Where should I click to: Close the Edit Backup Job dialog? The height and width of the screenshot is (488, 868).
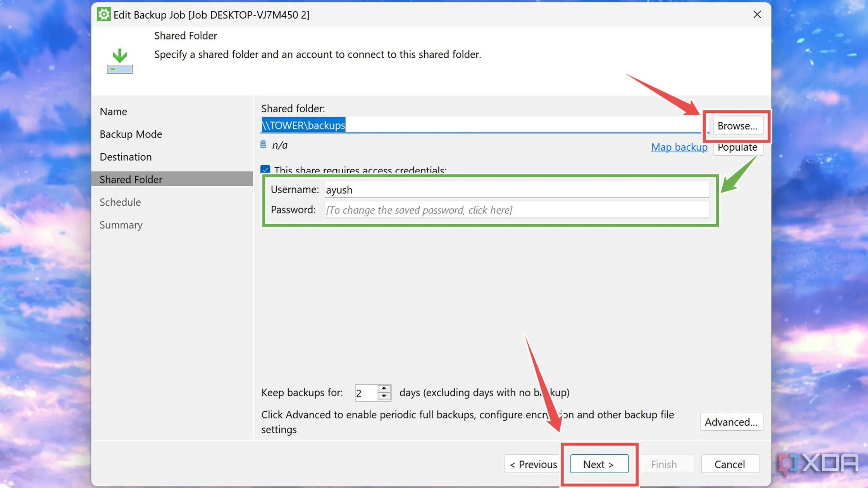tap(757, 15)
